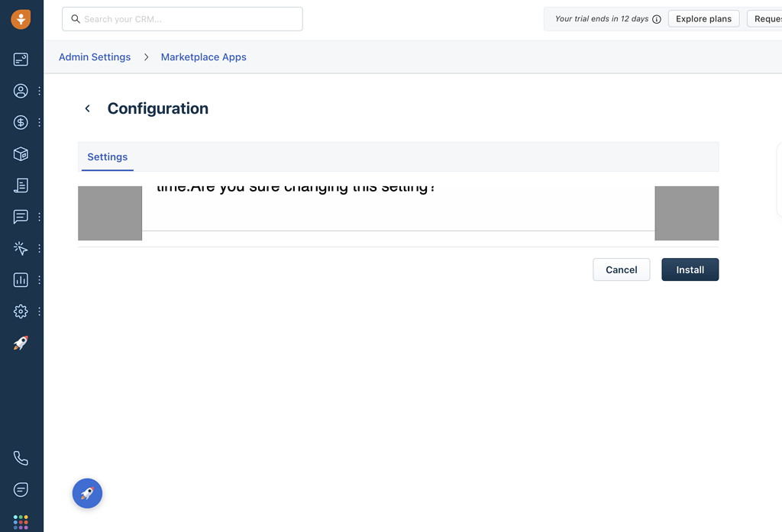This screenshot has width=782, height=532.
Task: Click the Explore plans button
Action: [x=703, y=18]
